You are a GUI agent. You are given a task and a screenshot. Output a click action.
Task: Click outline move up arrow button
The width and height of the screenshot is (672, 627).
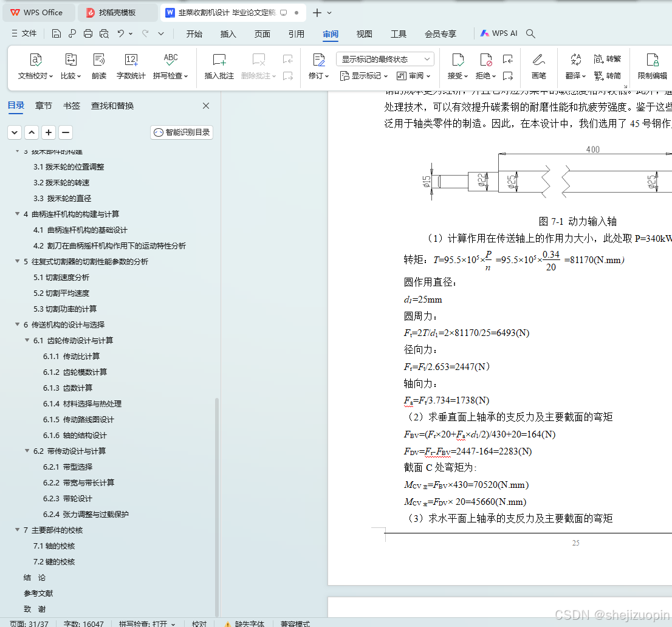point(32,132)
